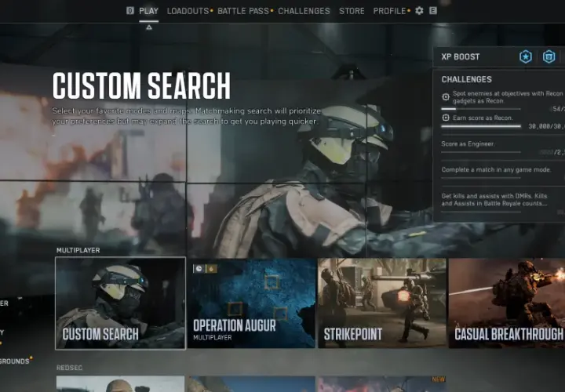Click the Score as Engineer challenge

tap(468, 144)
